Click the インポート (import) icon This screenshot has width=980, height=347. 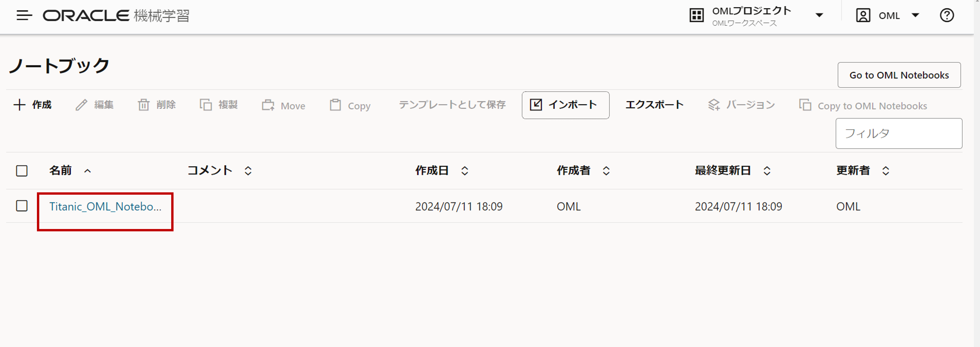(536, 105)
